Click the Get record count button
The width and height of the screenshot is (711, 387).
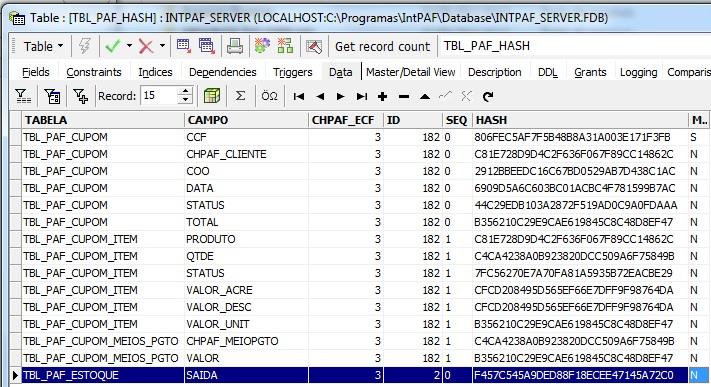pos(382,46)
